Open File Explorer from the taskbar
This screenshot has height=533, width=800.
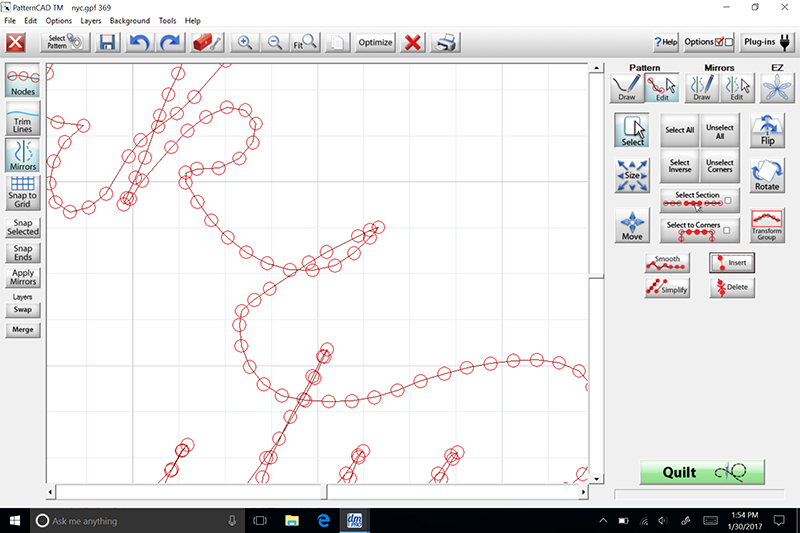point(292,521)
